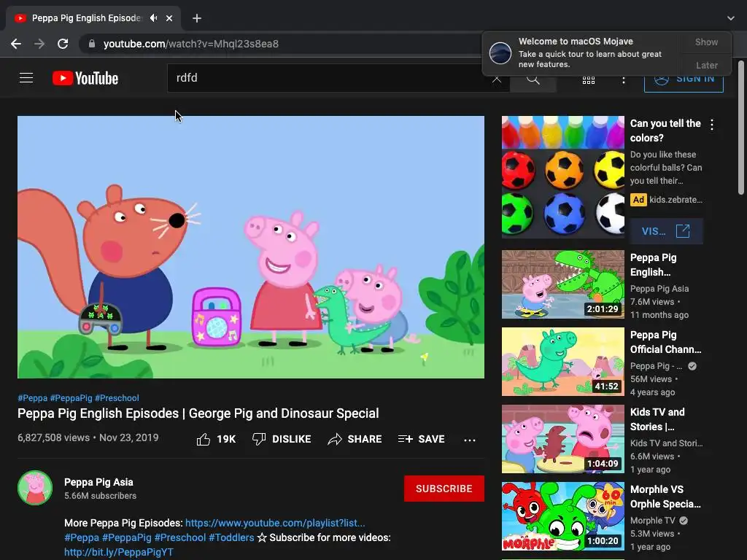The width and height of the screenshot is (747, 560).
Task: Click the page vertical scrollbar
Action: (x=741, y=128)
